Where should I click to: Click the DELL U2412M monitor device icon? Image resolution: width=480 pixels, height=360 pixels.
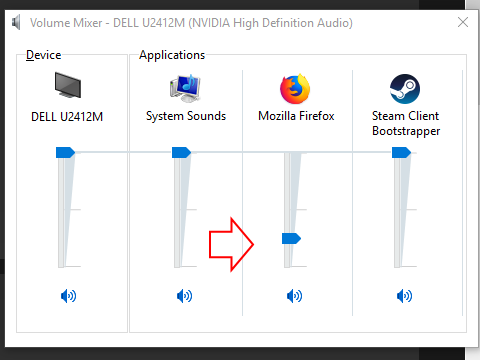pyautogui.click(x=68, y=85)
